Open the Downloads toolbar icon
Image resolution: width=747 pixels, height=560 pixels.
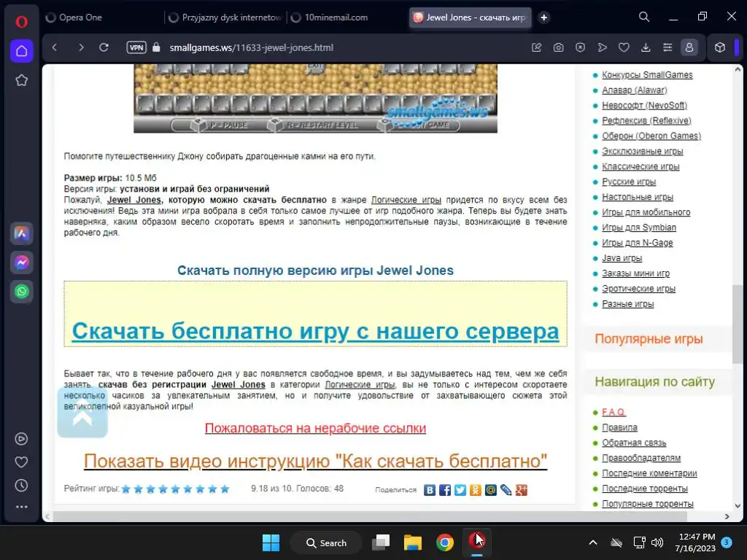[x=646, y=47]
